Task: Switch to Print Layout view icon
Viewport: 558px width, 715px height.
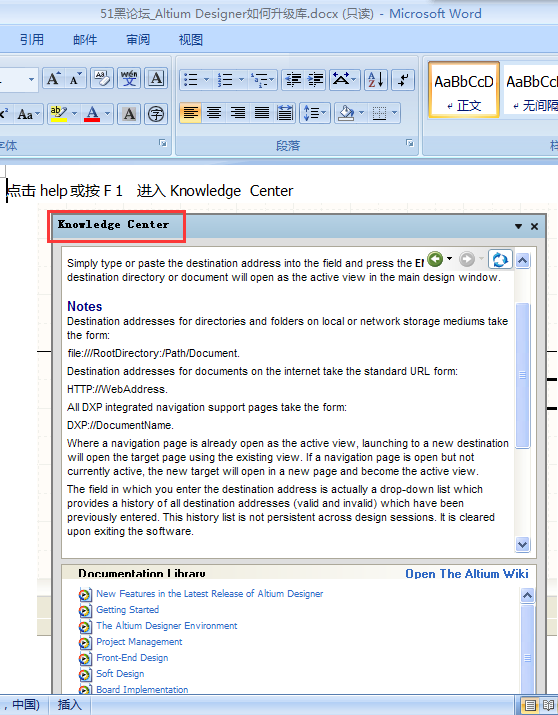Action: 530,705
